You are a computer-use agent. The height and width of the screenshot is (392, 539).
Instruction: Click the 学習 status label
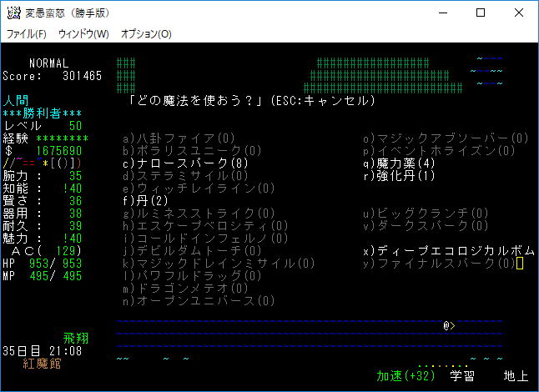(462, 376)
